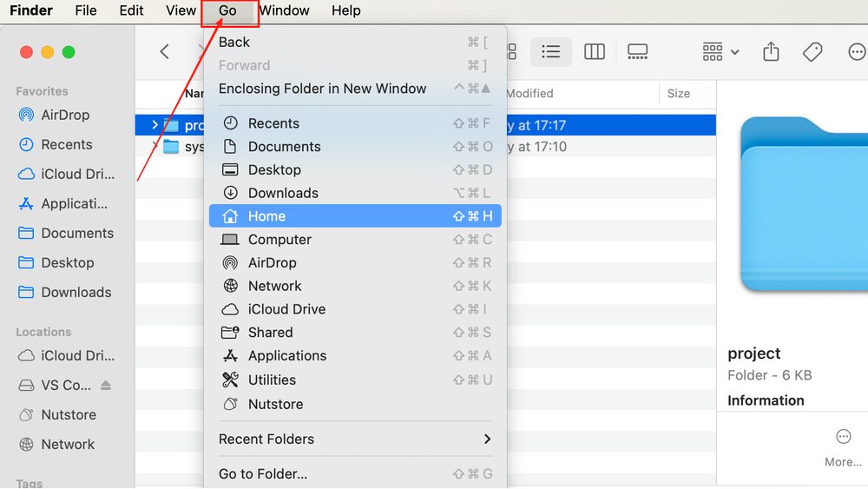Viewport: 868px width, 489px height.
Task: Click the More actions ellipsis in toolbar
Action: [x=856, y=52]
